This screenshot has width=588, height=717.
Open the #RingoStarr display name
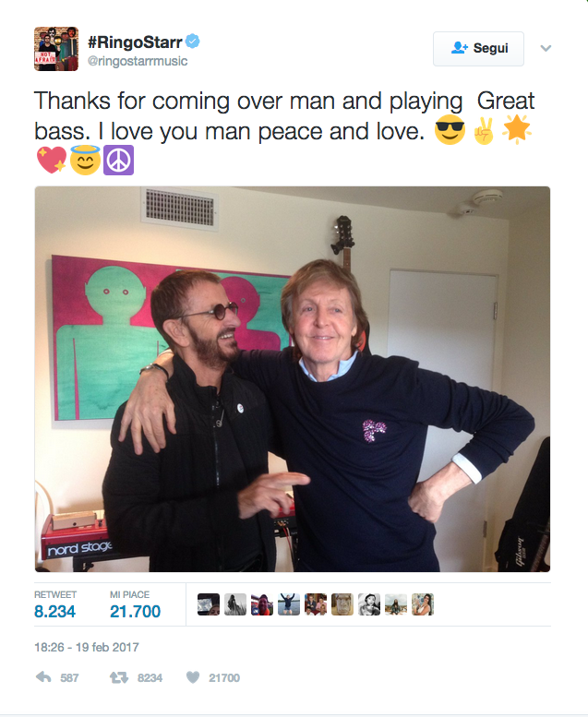[x=135, y=42]
